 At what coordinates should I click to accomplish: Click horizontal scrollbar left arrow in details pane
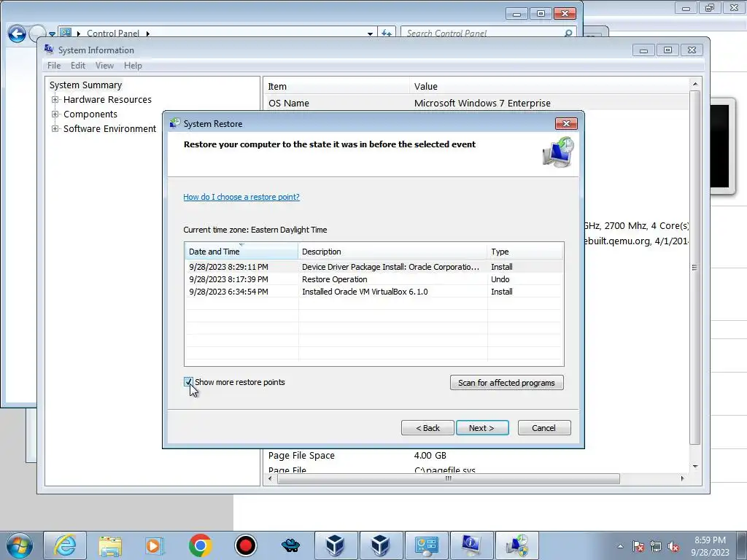point(270,478)
